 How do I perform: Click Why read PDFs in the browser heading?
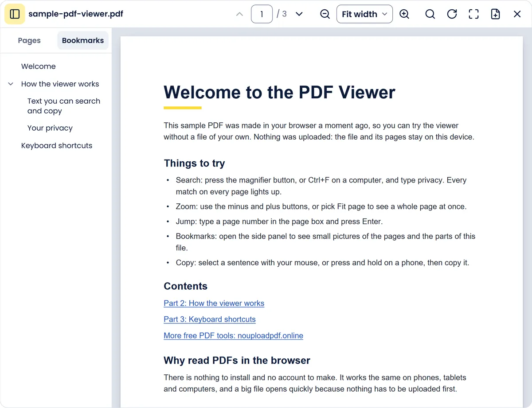[x=237, y=361]
